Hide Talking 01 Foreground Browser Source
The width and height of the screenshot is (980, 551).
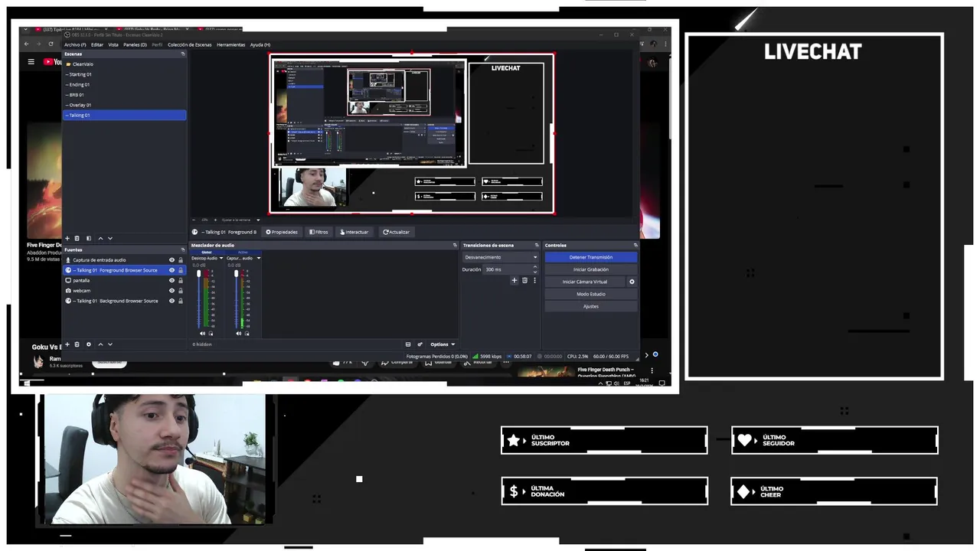(171, 270)
